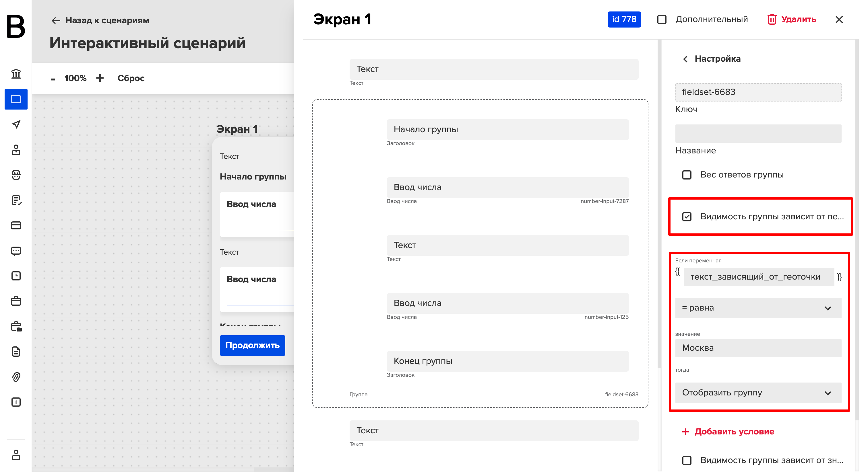Viewport: 868px width, 472px height.
Task: Click the variable field текст_зависящий_от_геоточки
Action: (759, 277)
